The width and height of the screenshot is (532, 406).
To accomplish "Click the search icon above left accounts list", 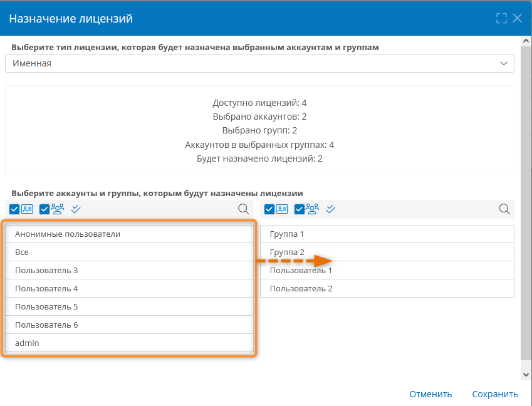I will click(243, 209).
